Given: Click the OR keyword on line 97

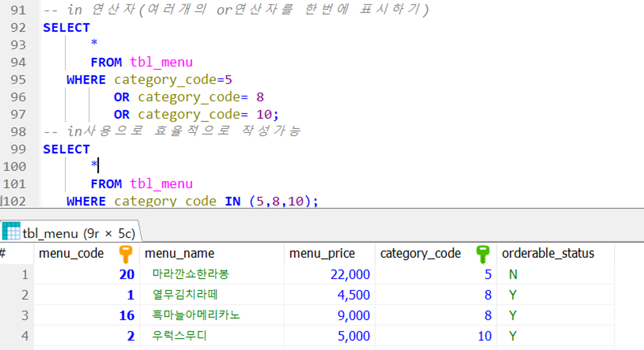Looking at the screenshot, I should click(122, 115).
